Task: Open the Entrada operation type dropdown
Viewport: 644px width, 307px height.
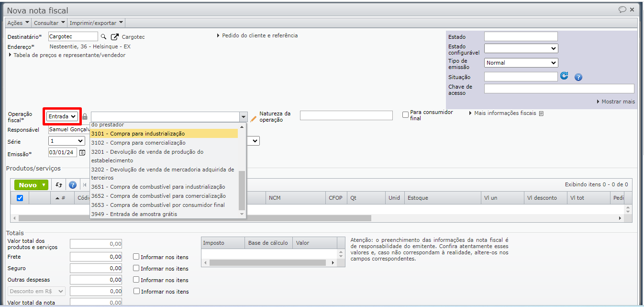Action: (62, 116)
